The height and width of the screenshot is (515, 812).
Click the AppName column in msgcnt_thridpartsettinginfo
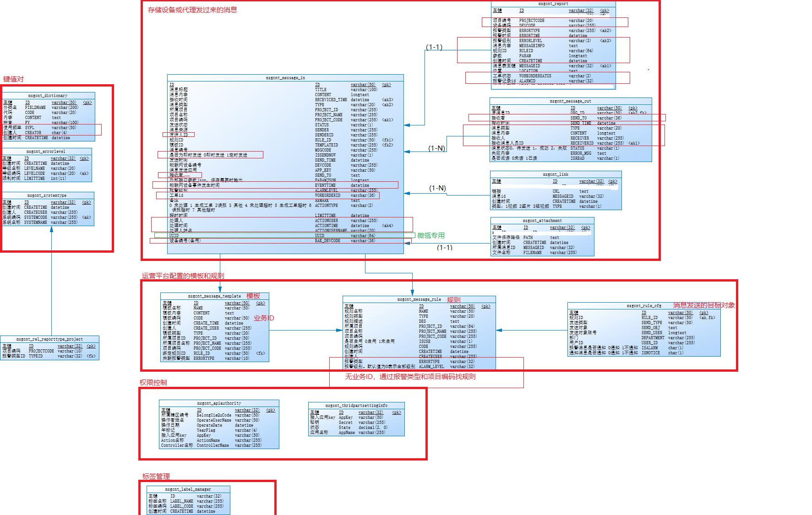pos(347,433)
